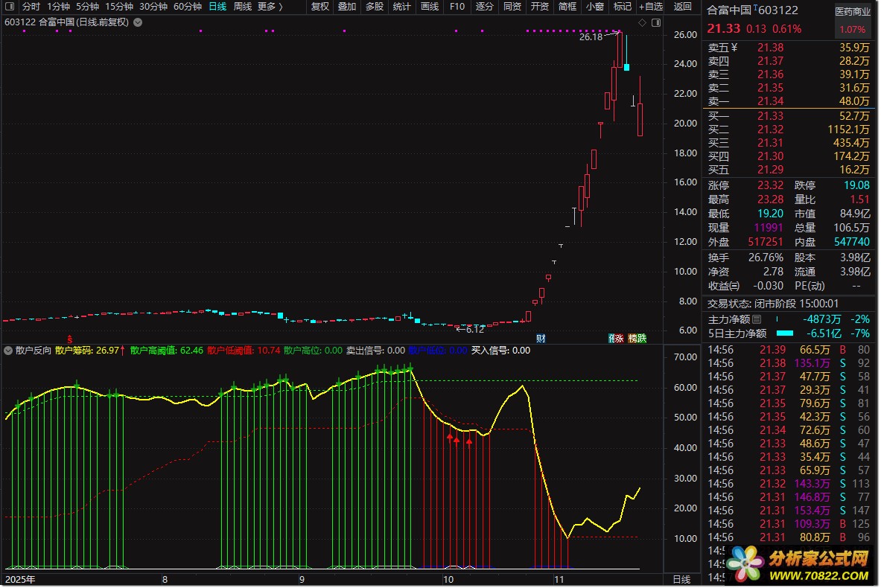Open the 画线 drawing tools

click(x=430, y=7)
